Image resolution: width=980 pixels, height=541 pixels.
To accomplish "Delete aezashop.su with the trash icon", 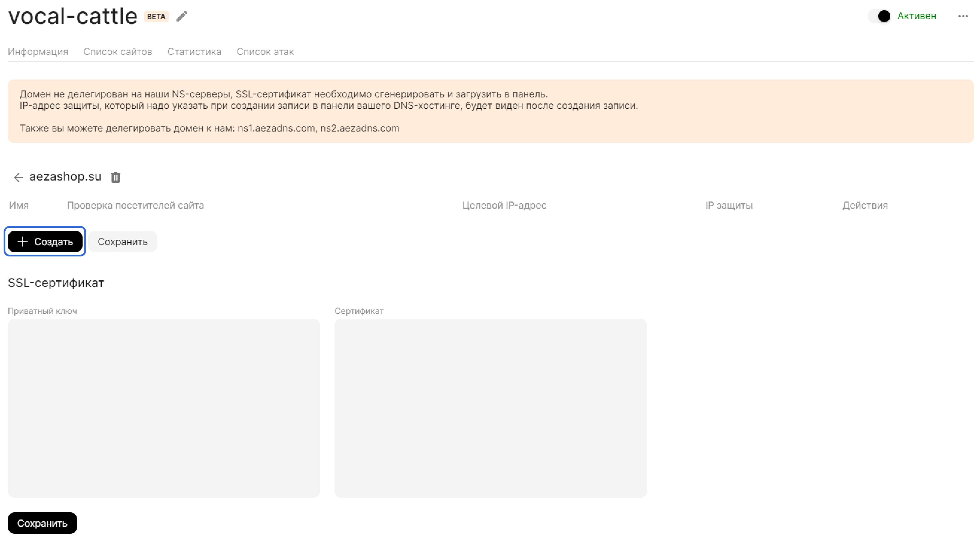I will click(116, 177).
